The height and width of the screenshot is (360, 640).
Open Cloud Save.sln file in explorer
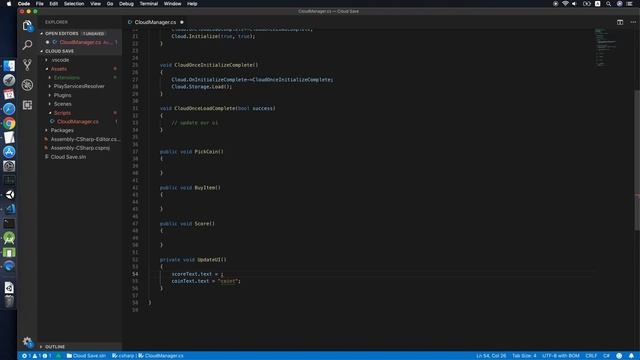[68, 157]
